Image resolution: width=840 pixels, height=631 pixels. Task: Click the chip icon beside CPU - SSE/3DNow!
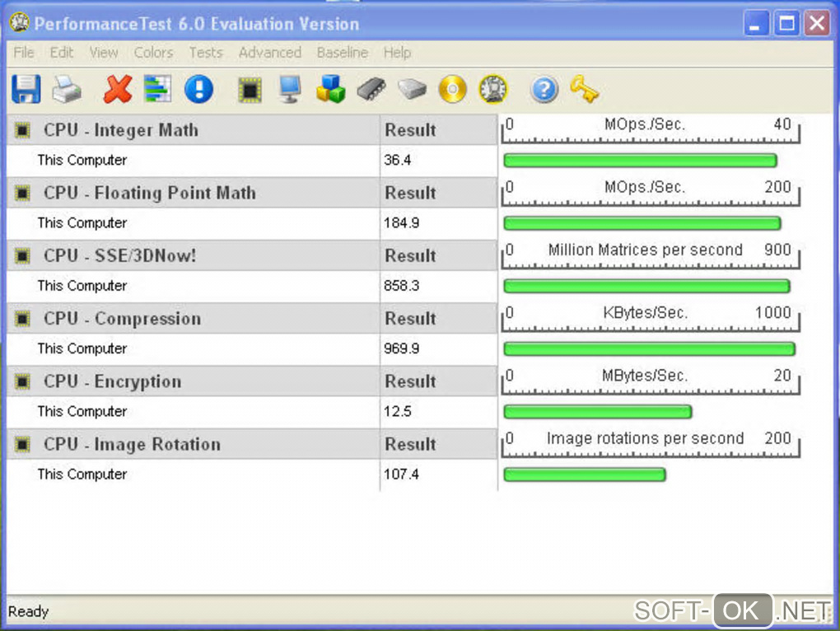click(22, 255)
